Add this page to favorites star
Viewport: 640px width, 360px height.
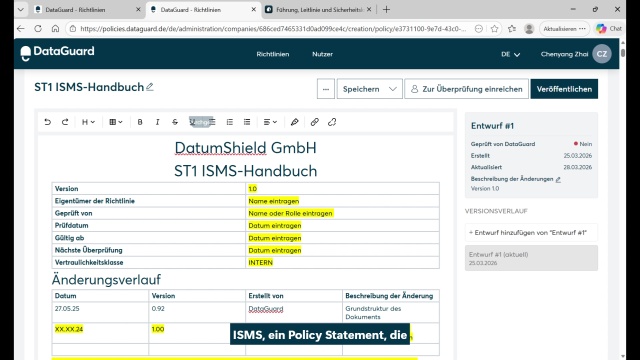point(495,29)
